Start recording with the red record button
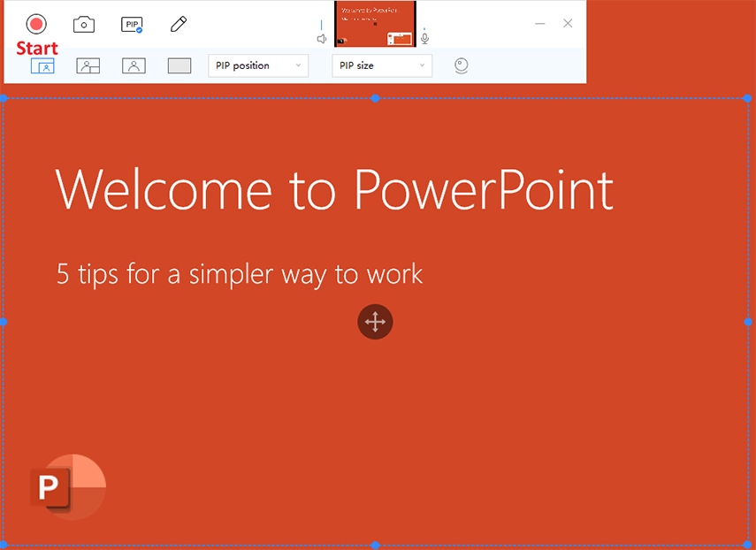The width and height of the screenshot is (756, 550). [x=36, y=24]
